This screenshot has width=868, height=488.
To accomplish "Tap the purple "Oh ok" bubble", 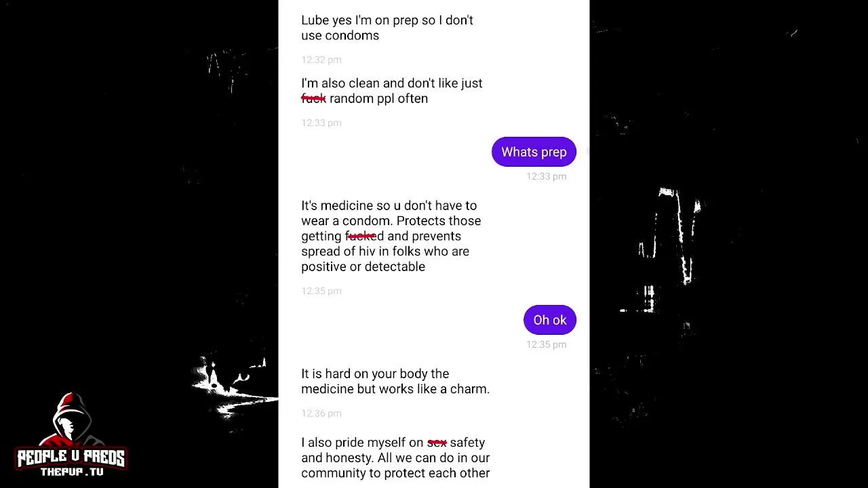I will click(550, 320).
